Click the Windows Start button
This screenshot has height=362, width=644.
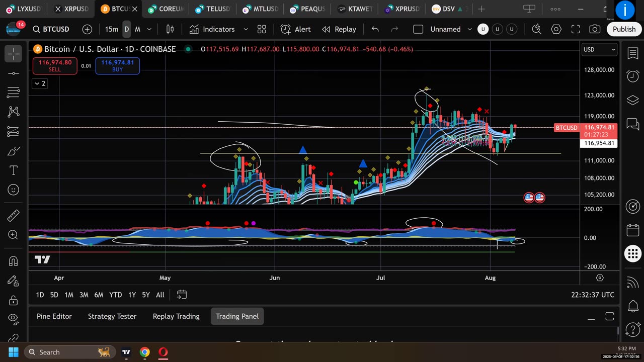pyautogui.click(x=13, y=352)
